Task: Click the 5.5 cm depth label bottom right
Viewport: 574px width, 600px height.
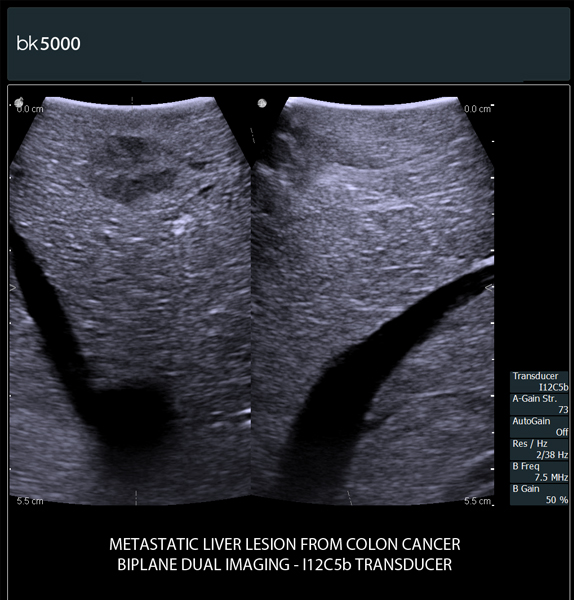Action: [x=477, y=501]
